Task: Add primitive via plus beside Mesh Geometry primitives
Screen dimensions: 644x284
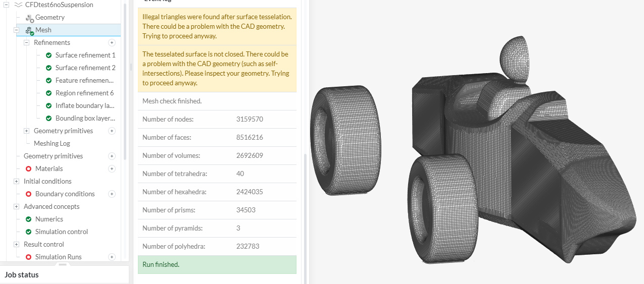Action: 112,131
